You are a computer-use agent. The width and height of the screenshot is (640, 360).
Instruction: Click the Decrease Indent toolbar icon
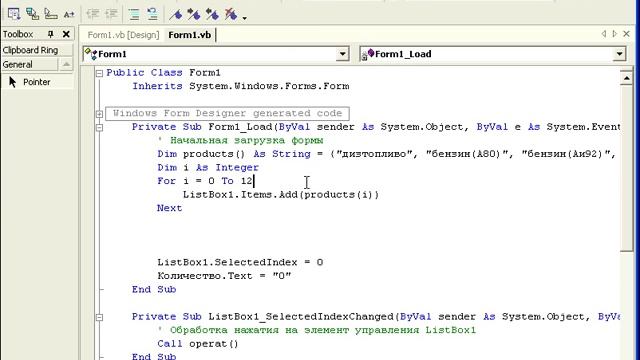pos(93,14)
